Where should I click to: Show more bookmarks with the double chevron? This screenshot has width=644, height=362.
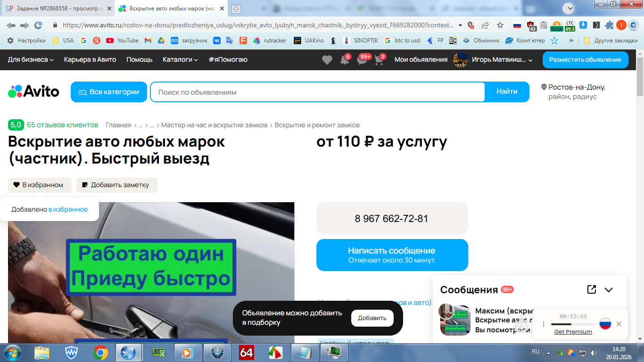571,41
